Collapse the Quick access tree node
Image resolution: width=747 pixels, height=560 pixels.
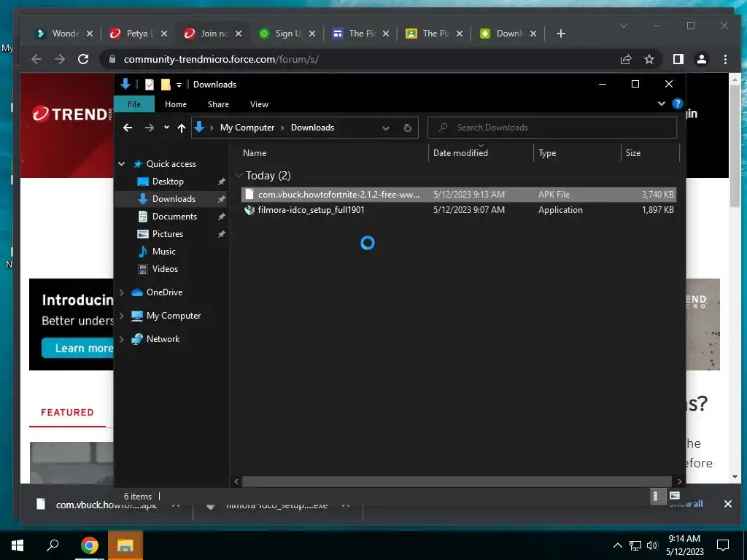pyautogui.click(x=122, y=164)
